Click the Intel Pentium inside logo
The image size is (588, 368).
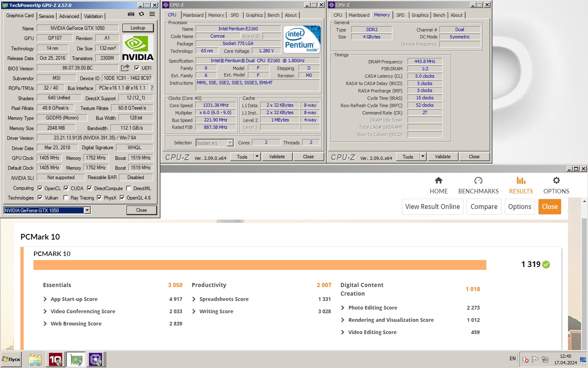302,40
